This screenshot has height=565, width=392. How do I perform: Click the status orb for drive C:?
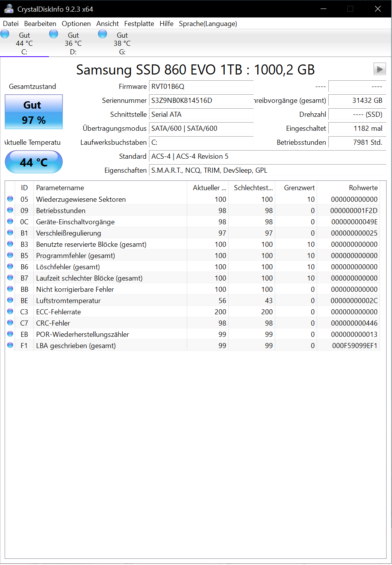point(5,34)
